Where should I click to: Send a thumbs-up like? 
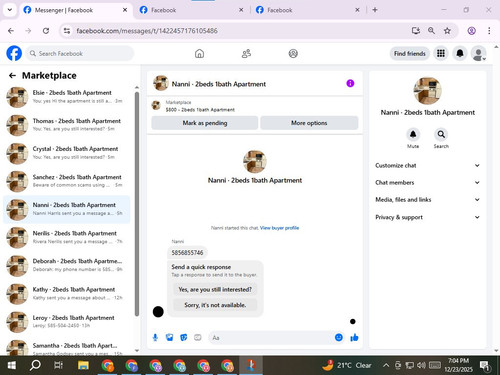pos(354,338)
